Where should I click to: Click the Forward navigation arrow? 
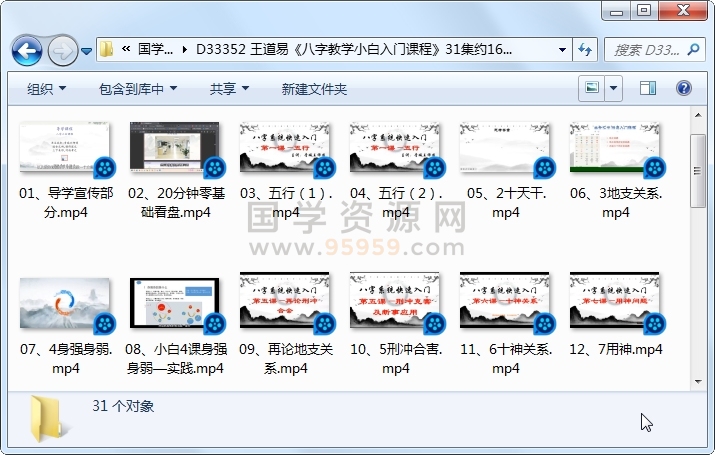coord(62,50)
